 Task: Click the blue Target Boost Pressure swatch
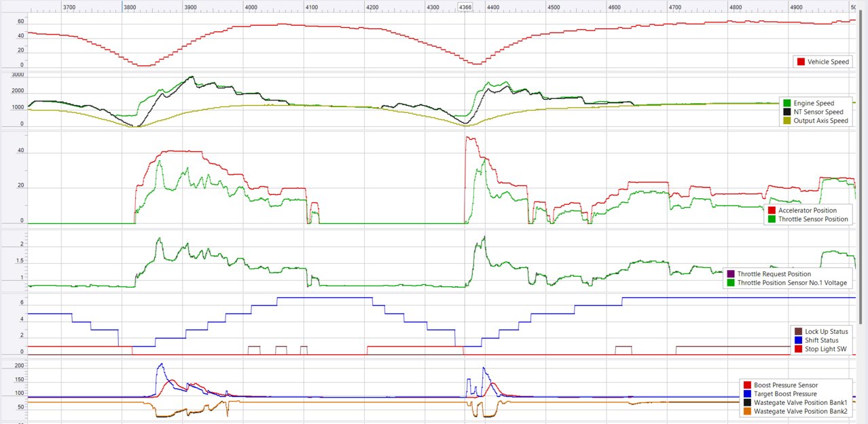747,393
